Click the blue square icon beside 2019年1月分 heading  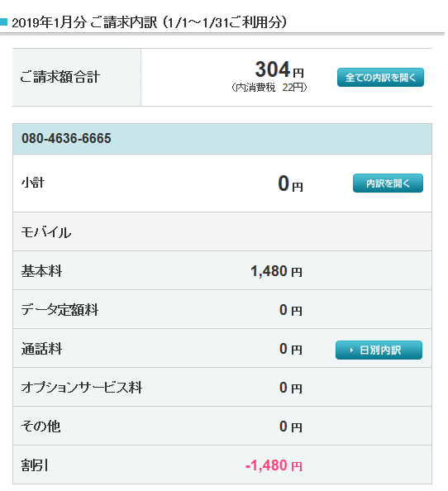coord(3,22)
